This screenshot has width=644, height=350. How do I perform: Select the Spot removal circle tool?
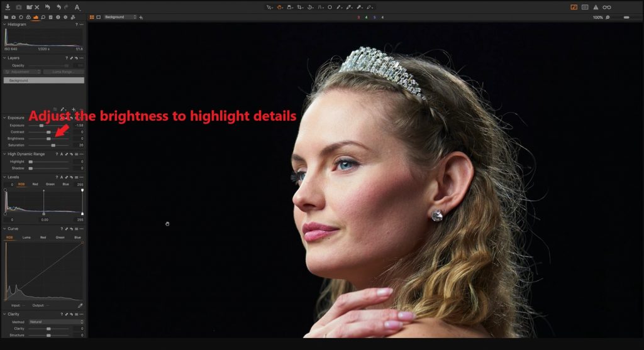pyautogui.click(x=330, y=8)
